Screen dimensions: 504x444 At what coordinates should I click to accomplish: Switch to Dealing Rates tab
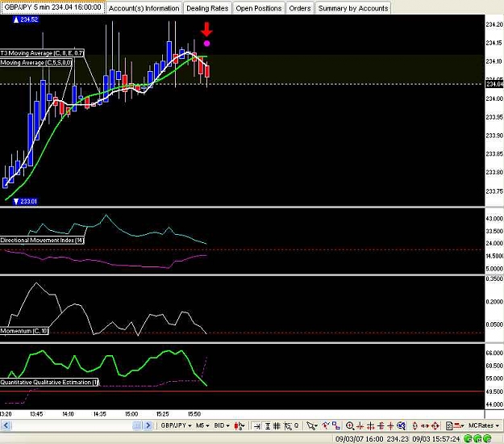point(207,8)
